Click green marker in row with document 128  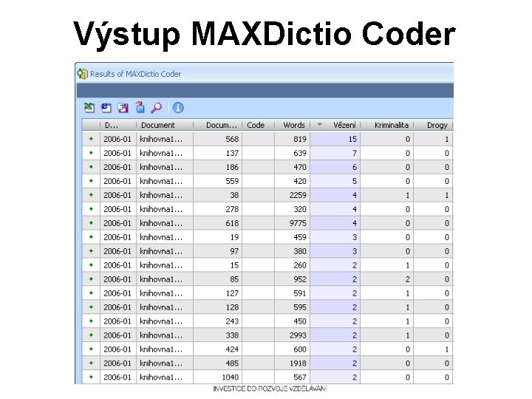tap(91, 307)
